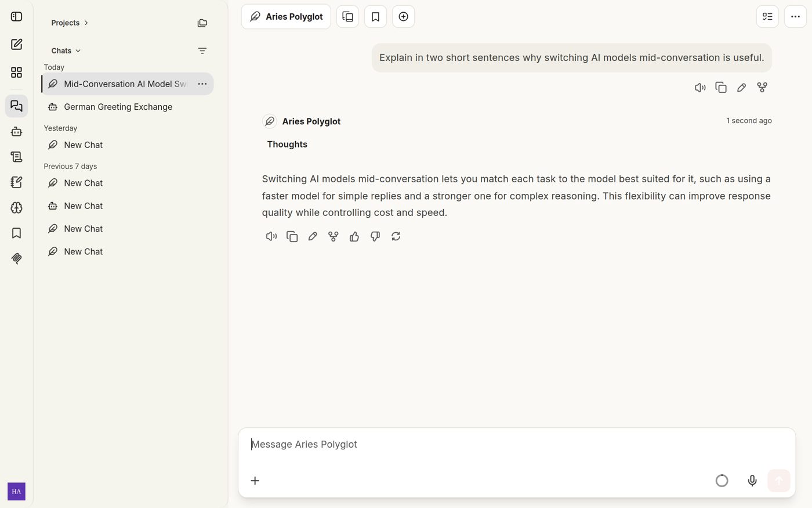Start a new chat with compose icon
The height and width of the screenshot is (508, 812).
click(16, 44)
